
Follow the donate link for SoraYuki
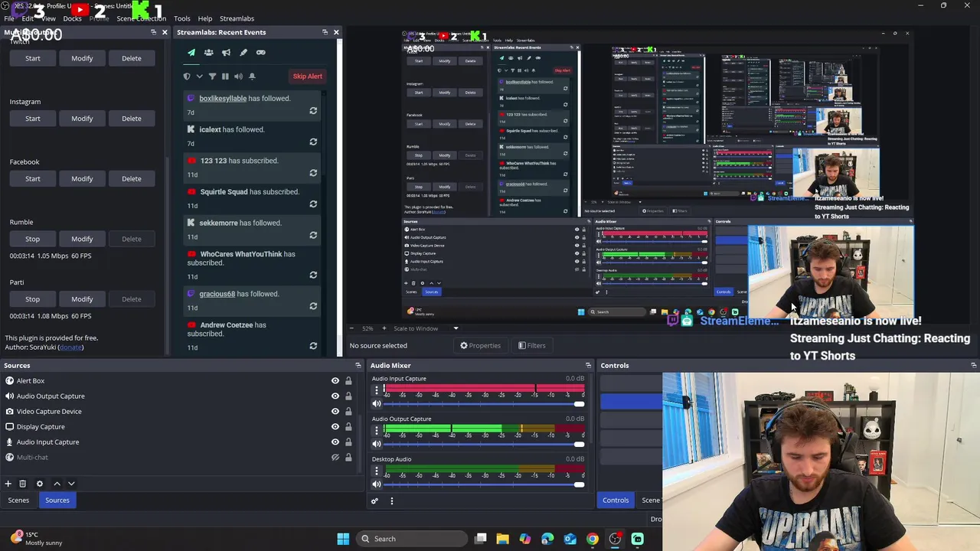pos(70,347)
